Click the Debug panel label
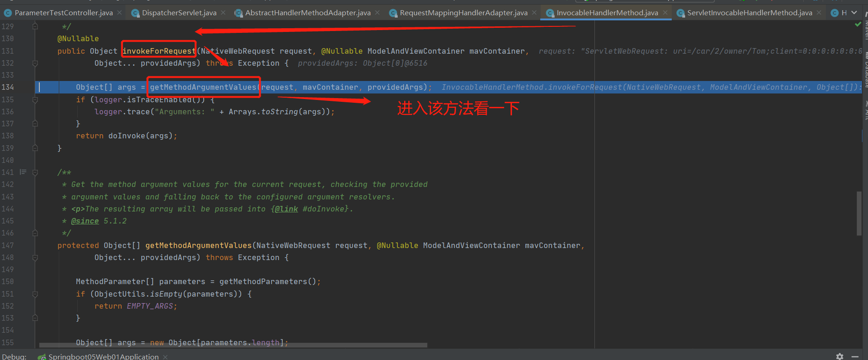 (14, 356)
